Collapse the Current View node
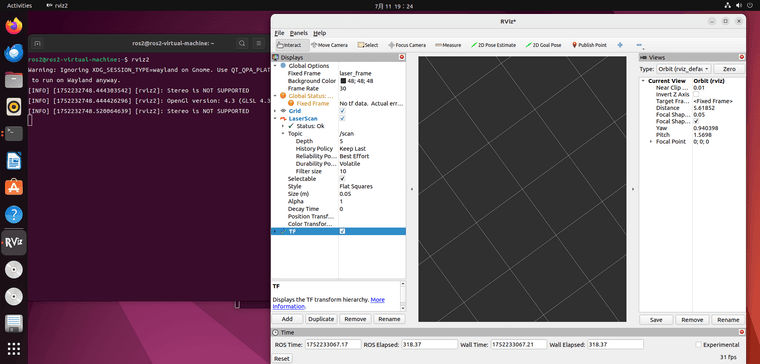The height and width of the screenshot is (364, 760). point(643,81)
